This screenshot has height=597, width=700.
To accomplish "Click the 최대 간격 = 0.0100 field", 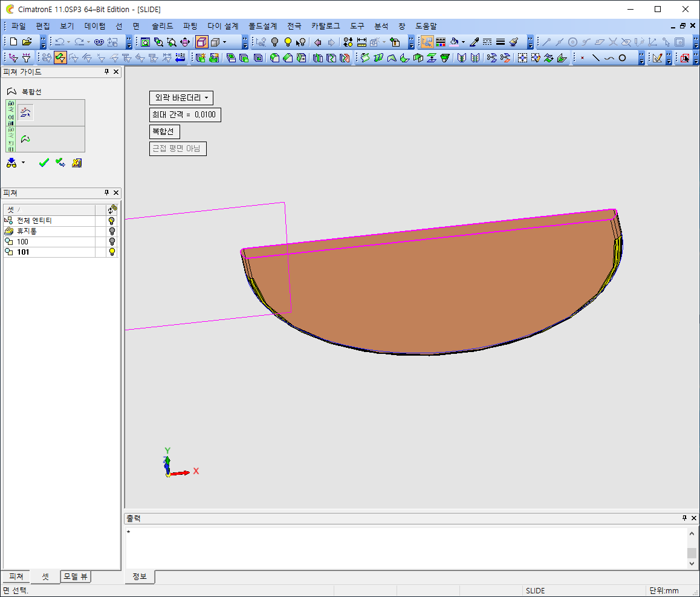I will point(185,115).
